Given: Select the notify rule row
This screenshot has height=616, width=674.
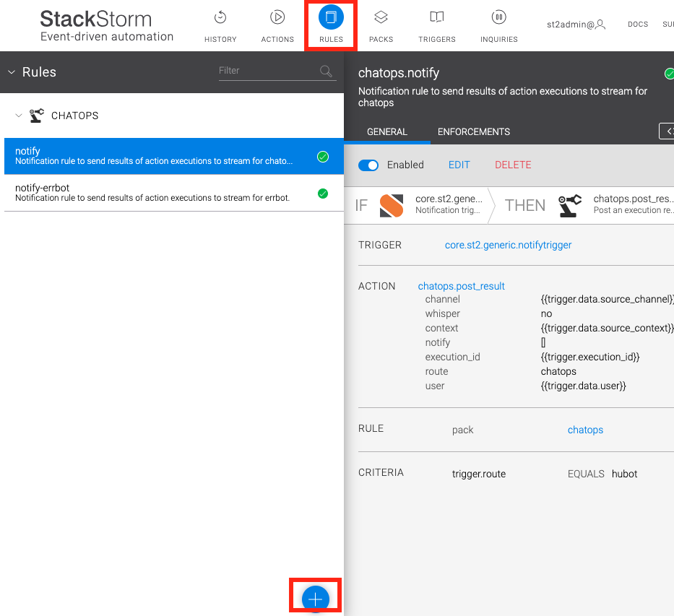Looking at the screenshot, I should [x=174, y=157].
